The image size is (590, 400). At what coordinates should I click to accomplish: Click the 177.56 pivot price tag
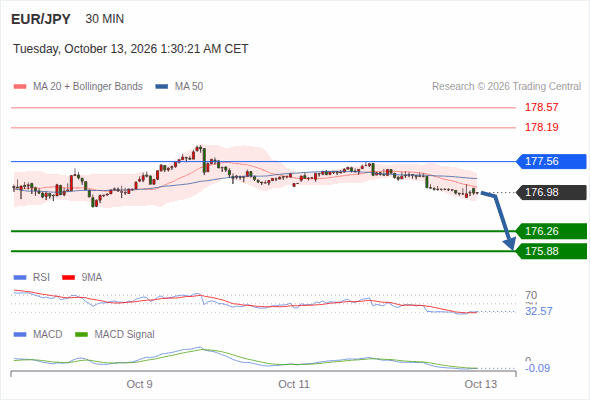(x=551, y=161)
